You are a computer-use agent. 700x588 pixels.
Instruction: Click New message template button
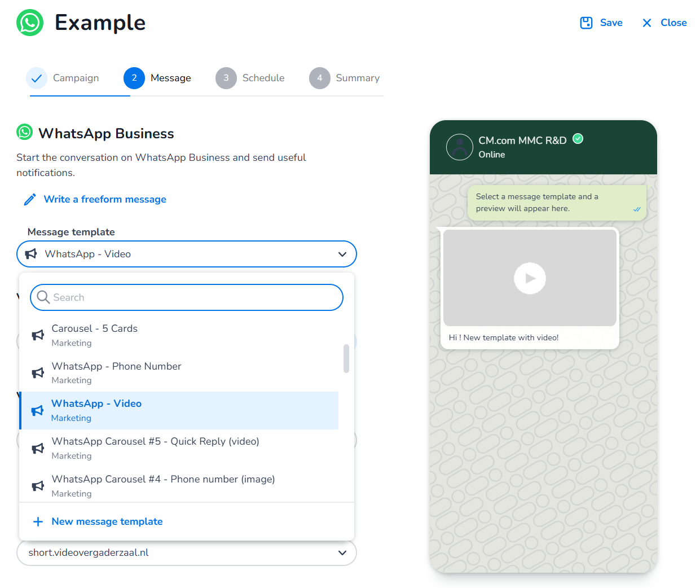click(x=107, y=522)
